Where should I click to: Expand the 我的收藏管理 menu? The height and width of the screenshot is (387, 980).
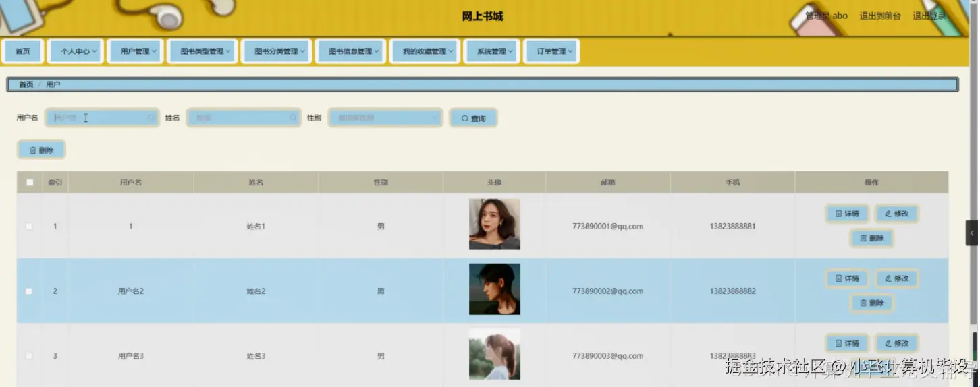pos(425,51)
